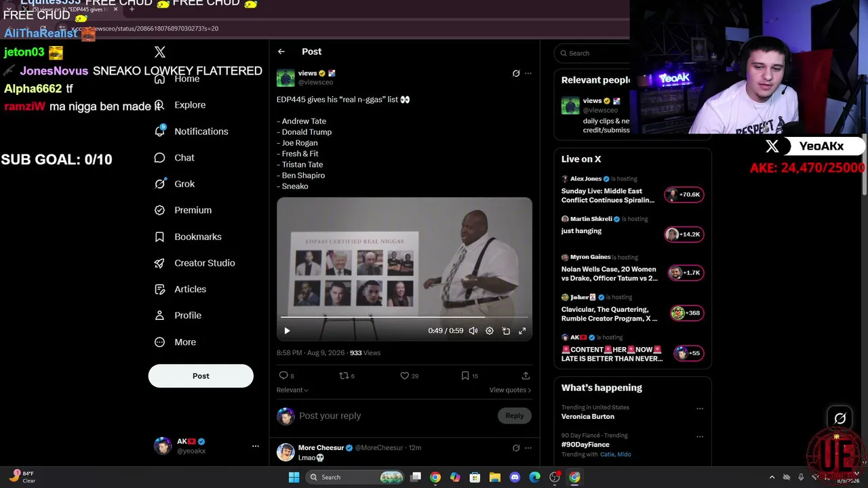Click the white Post button in sidebar
The image size is (868, 488).
point(201,376)
